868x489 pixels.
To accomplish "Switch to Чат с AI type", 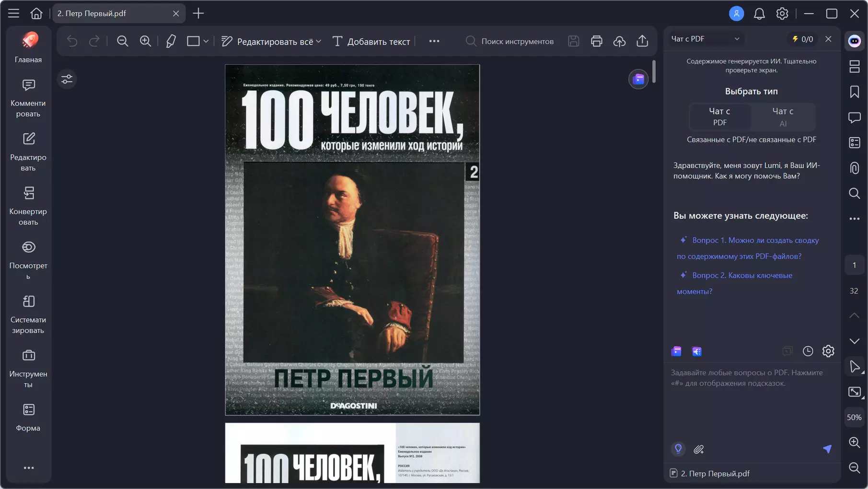I will [x=783, y=116].
